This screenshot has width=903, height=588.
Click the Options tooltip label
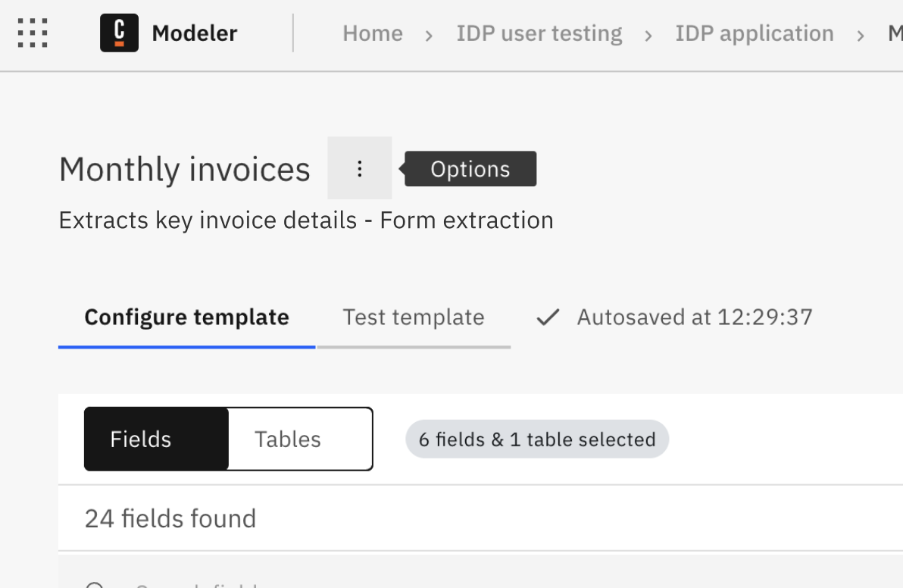[470, 169]
